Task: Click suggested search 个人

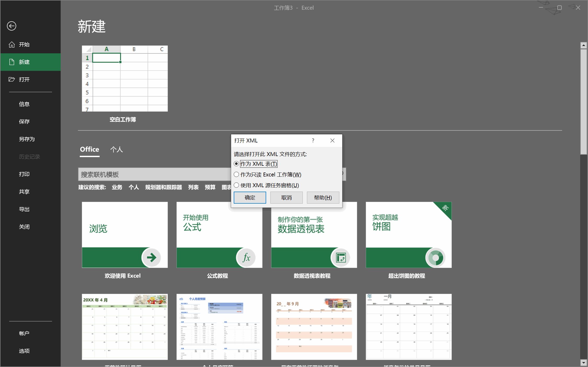Action: click(134, 187)
